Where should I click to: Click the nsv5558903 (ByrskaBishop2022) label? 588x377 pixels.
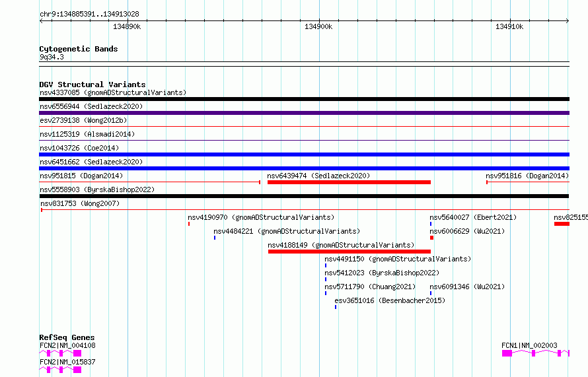click(x=97, y=189)
